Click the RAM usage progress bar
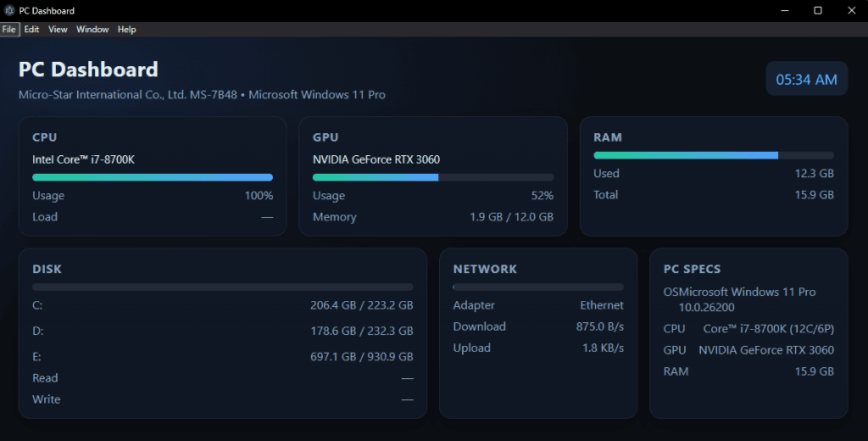Viewport: 868px width, 441px height. point(714,155)
